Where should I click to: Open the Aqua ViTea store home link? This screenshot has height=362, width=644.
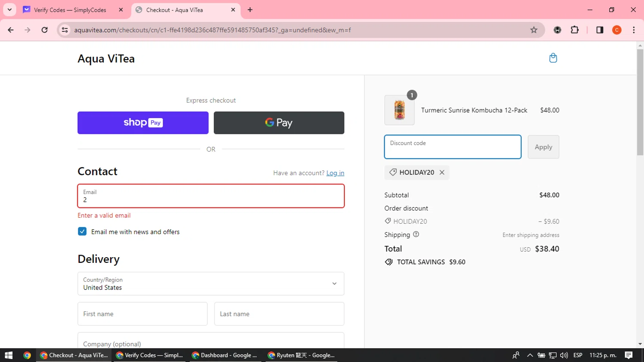[106, 58]
